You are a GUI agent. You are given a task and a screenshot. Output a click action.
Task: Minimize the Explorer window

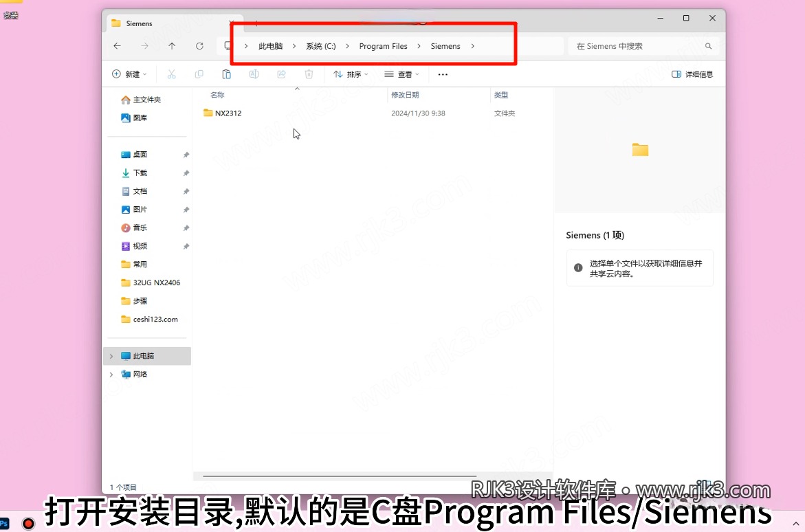(x=661, y=18)
